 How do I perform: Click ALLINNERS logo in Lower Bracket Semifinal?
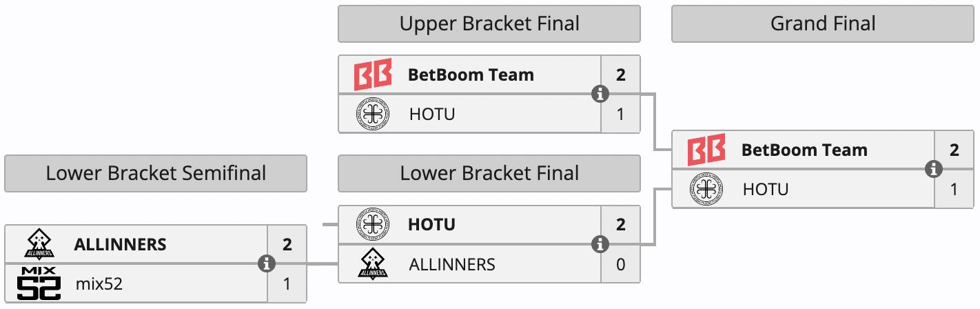click(39, 244)
